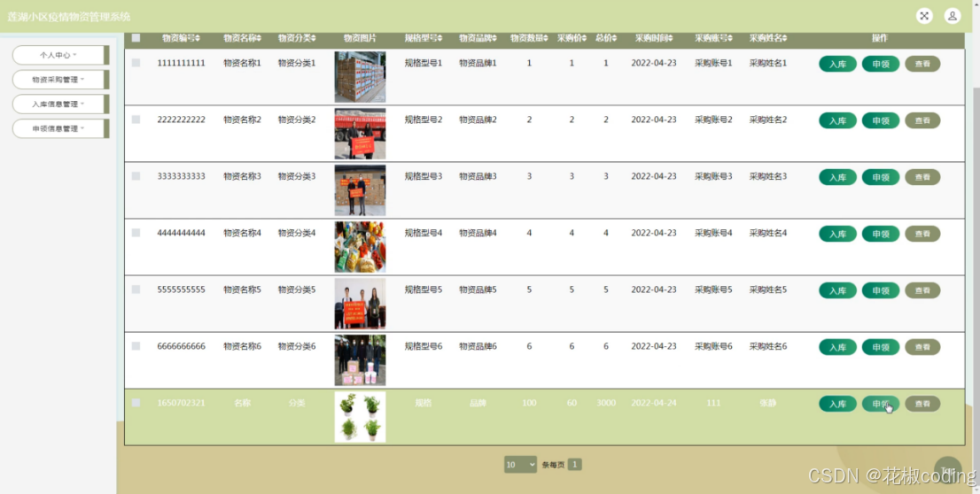Image resolution: width=980 pixels, height=494 pixels.
Task: Sort by 规格型号 column arrows
Action: point(440,39)
